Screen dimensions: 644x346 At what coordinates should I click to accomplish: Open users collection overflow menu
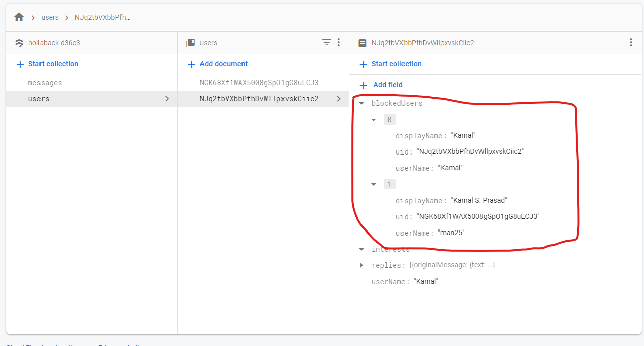click(339, 42)
